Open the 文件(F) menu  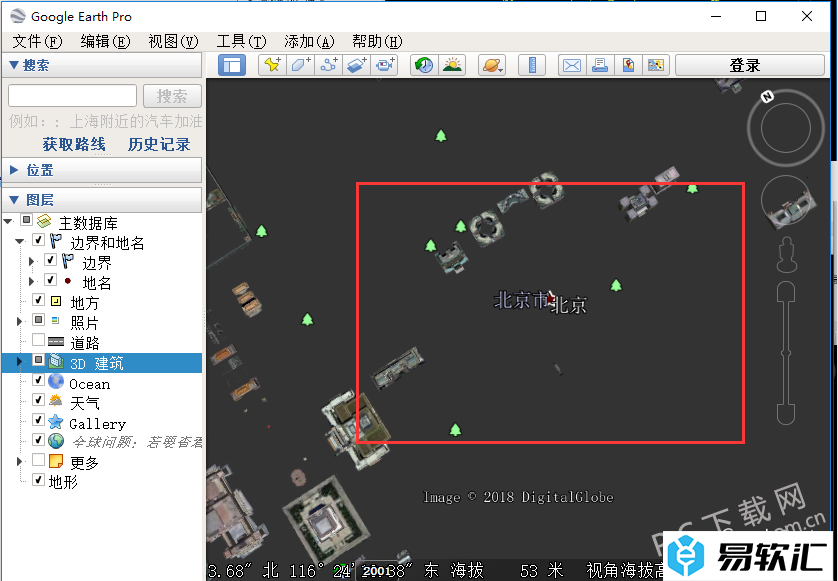coord(37,41)
